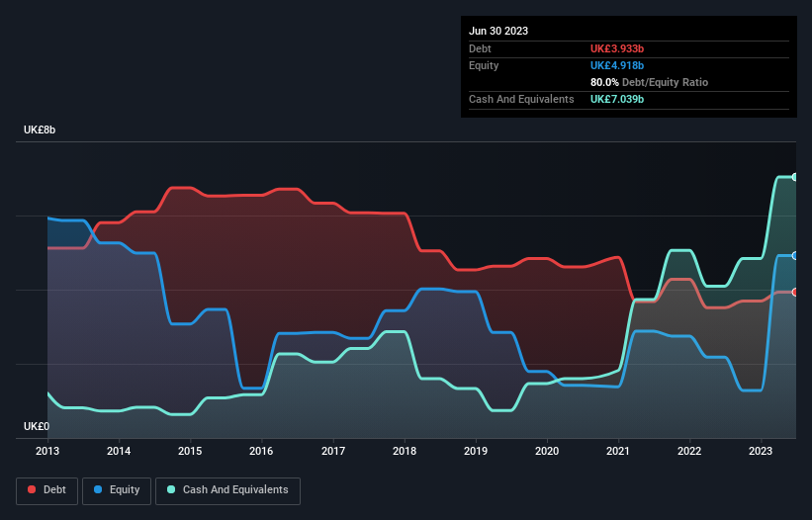The image size is (812, 520).
Task: Click the 2013 x-axis label
Action: tap(47, 451)
